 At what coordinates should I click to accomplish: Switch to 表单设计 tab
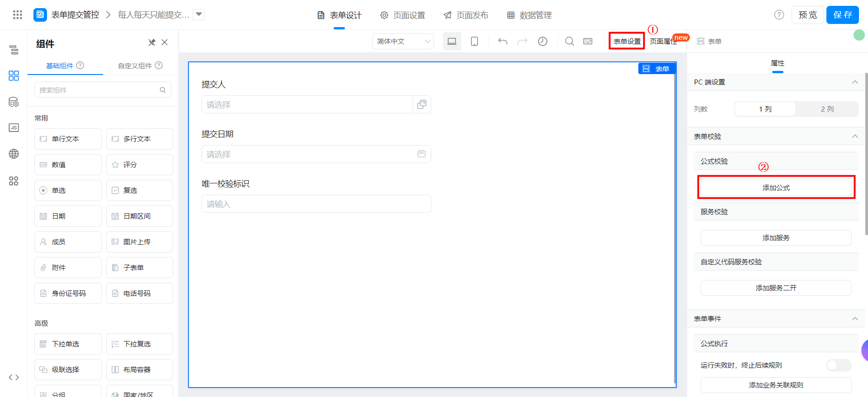(x=340, y=15)
